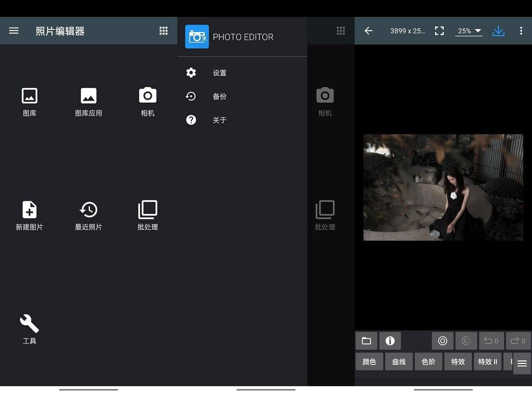Toggle the undo history counter

point(491,341)
